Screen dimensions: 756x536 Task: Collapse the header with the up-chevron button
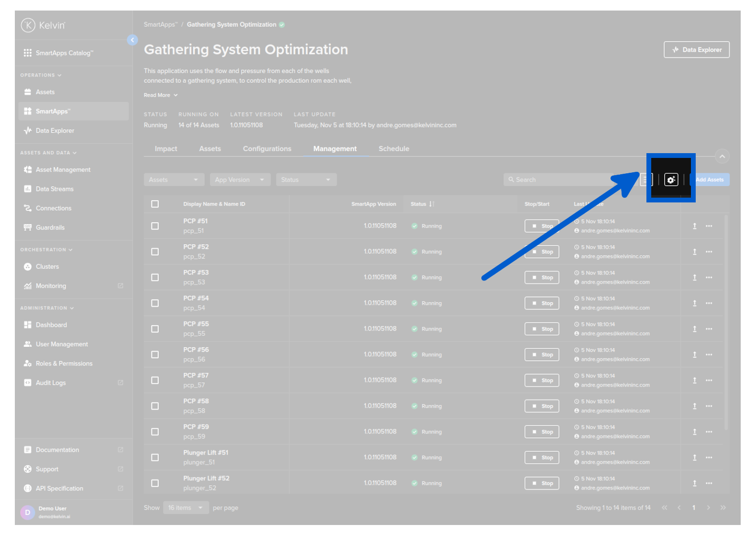[722, 156]
